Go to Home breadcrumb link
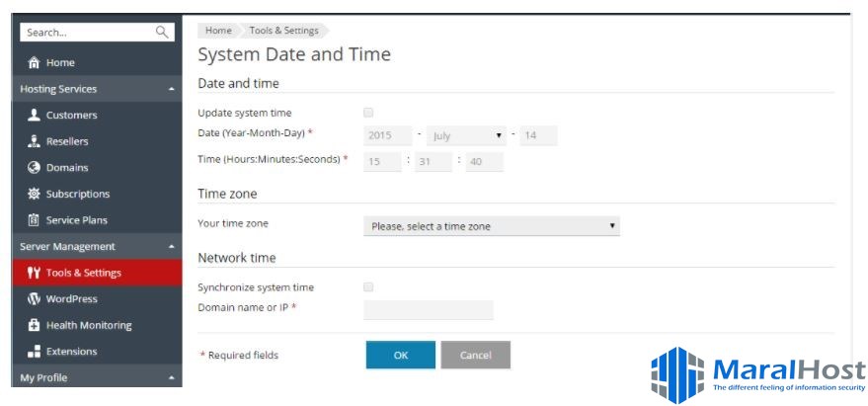 coord(218,31)
